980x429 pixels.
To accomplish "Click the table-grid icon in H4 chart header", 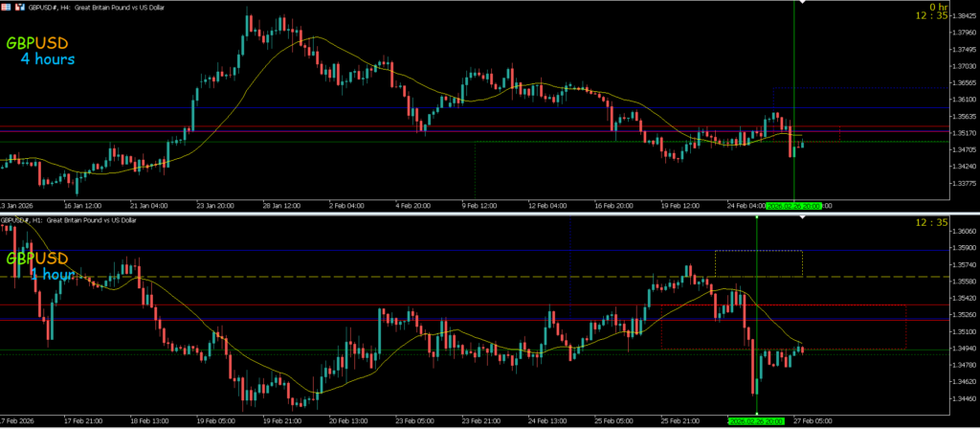I will (x=6, y=7).
